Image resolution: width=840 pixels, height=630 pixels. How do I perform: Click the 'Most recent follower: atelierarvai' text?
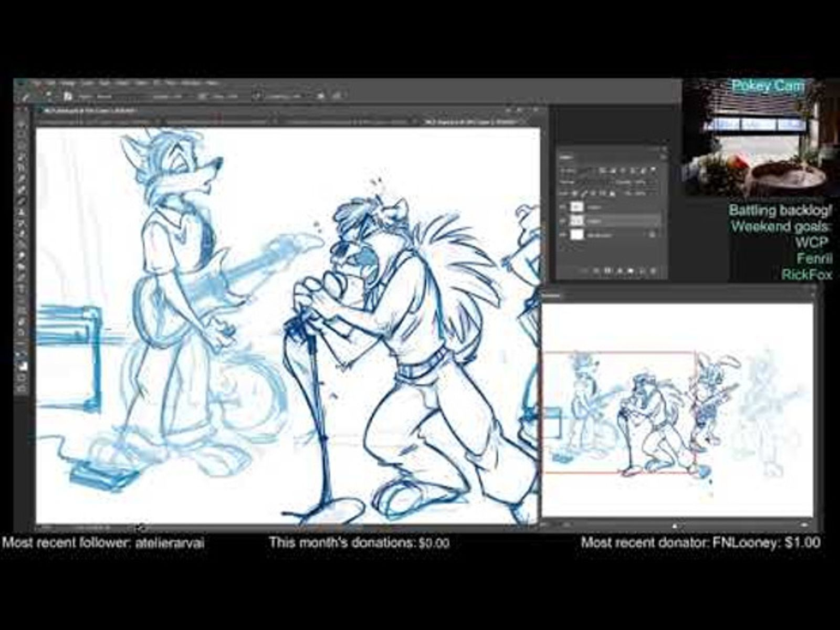pyautogui.click(x=103, y=543)
